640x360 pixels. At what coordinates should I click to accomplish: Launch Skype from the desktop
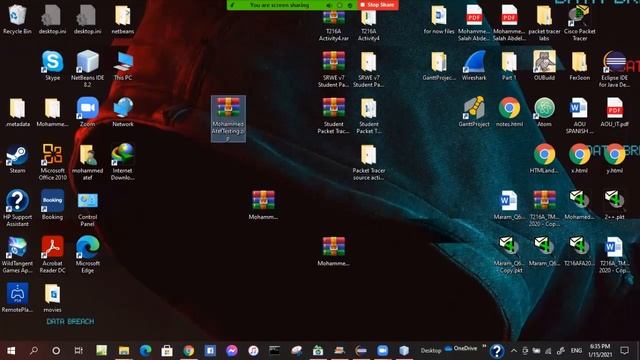point(53,65)
